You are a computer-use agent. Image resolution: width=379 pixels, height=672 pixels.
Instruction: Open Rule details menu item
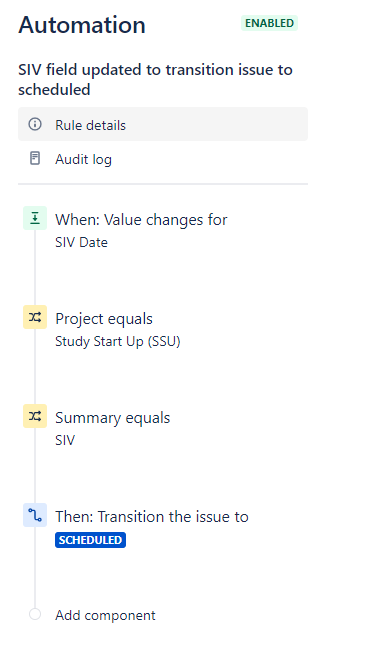(163, 124)
